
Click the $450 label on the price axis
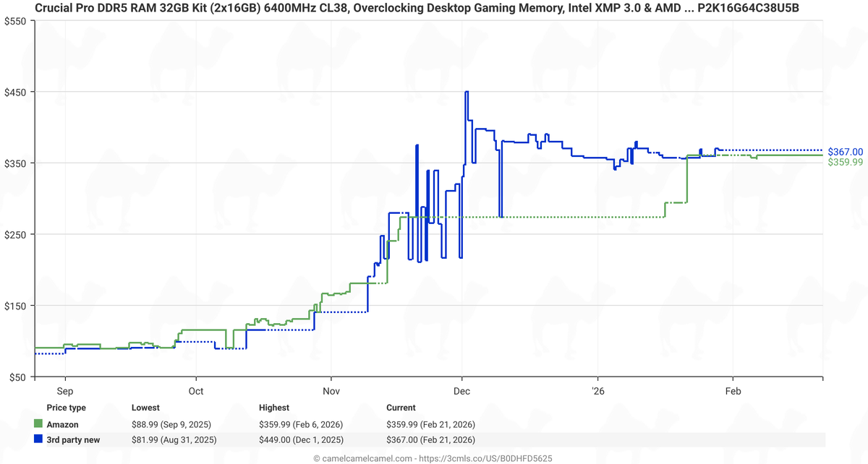tap(15, 93)
